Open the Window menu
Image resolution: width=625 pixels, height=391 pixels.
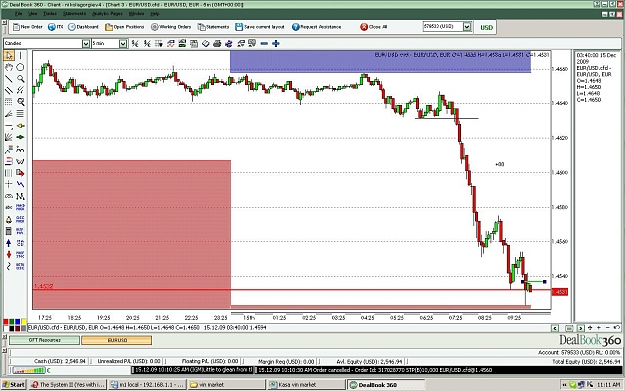(136, 14)
